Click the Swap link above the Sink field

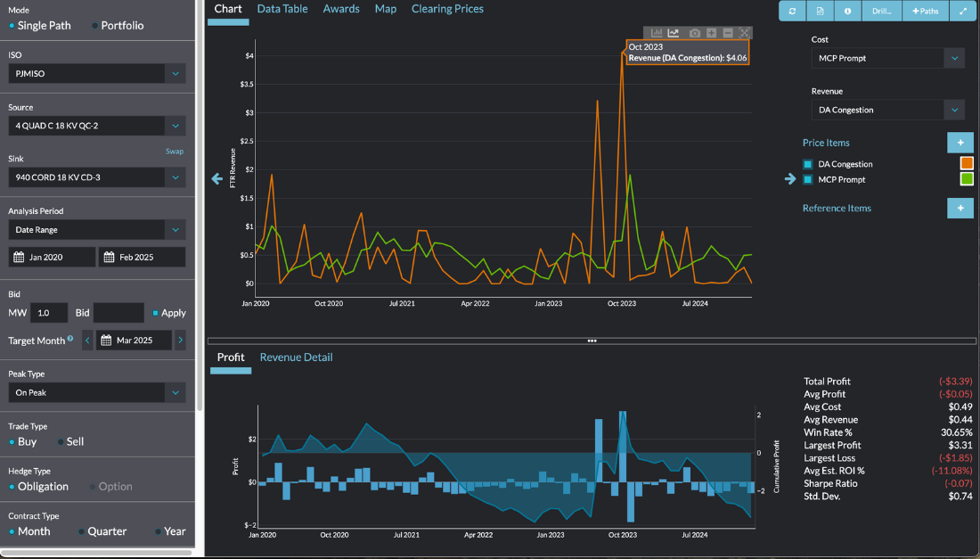175,152
